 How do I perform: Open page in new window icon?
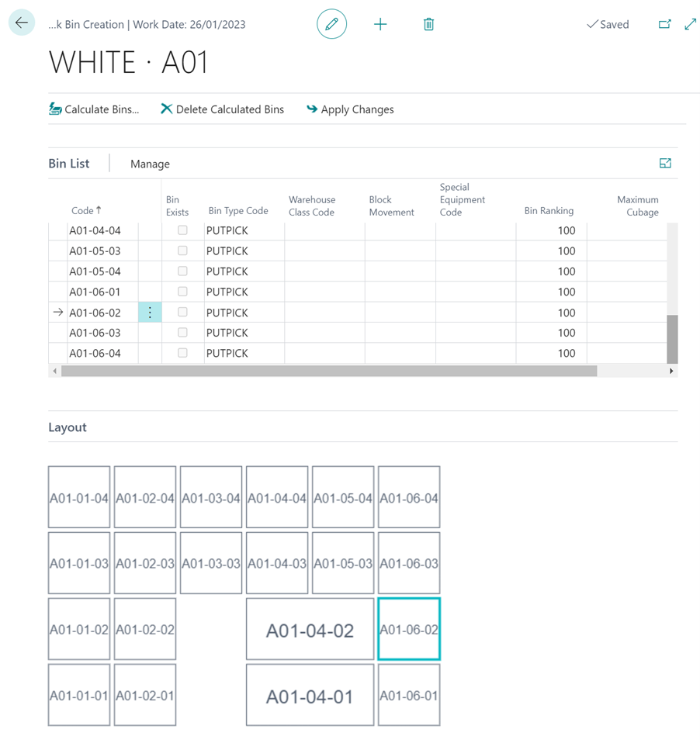pos(664,25)
